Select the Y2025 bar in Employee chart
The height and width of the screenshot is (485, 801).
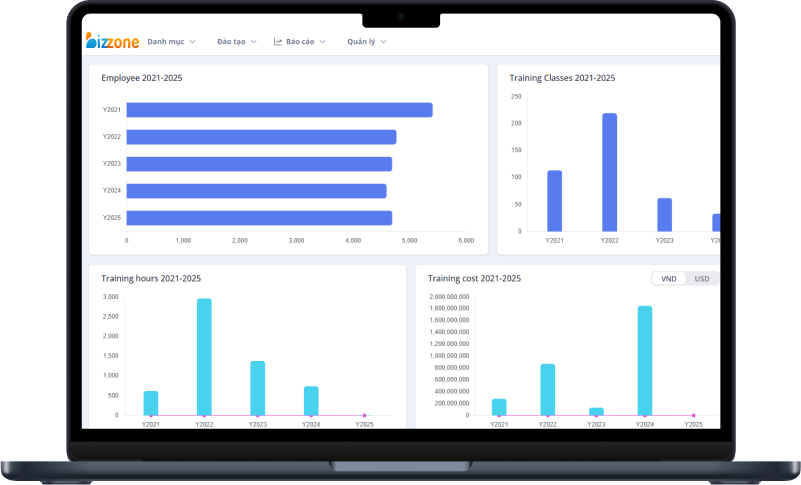coord(259,218)
